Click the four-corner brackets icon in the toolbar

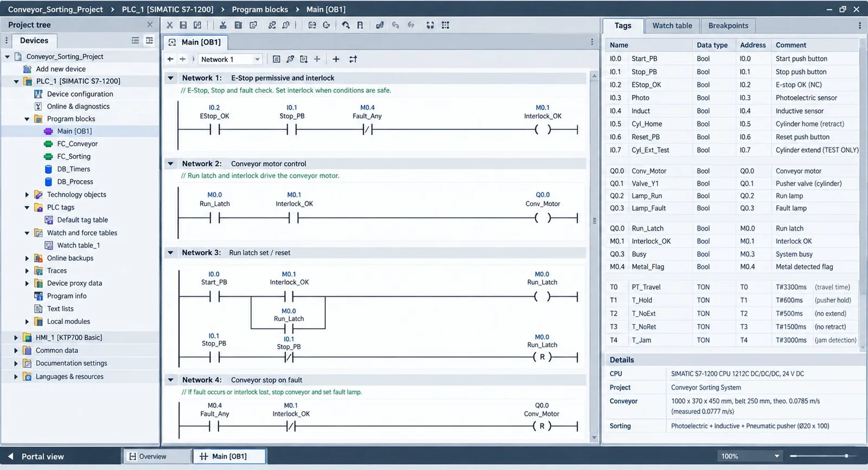click(x=430, y=25)
